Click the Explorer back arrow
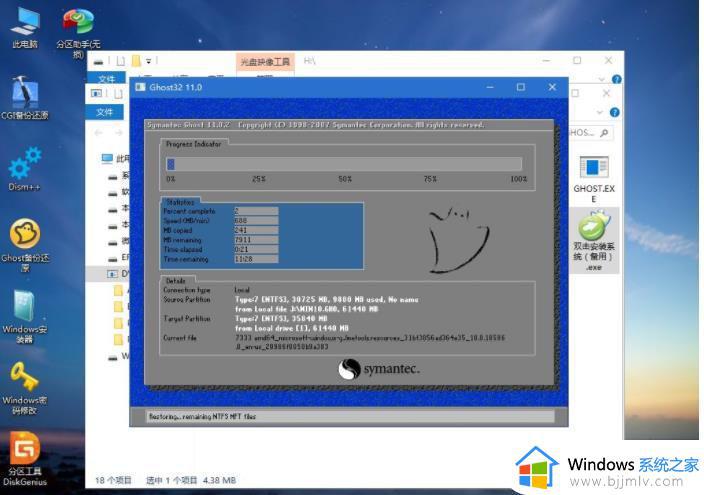704x495 pixels. [x=99, y=133]
